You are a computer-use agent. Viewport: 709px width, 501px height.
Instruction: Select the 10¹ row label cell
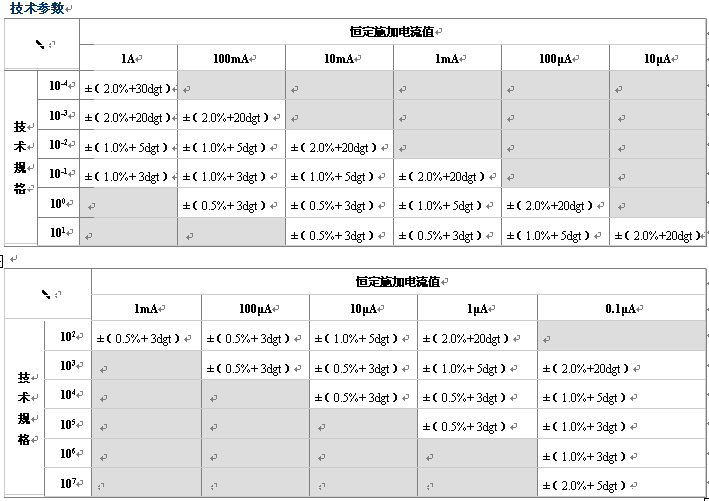pos(58,233)
